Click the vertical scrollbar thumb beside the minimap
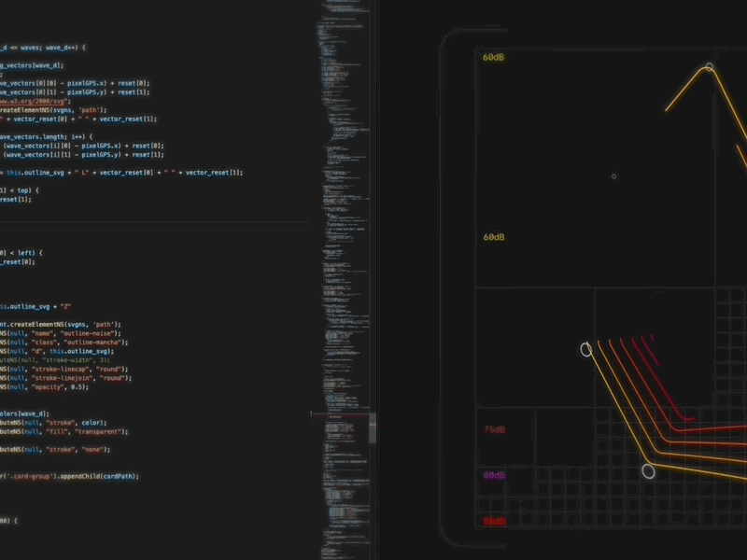 pyautogui.click(x=373, y=427)
